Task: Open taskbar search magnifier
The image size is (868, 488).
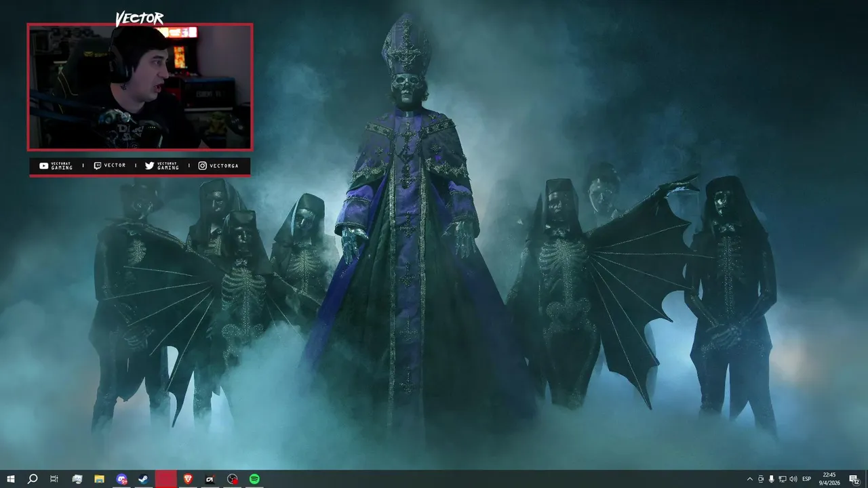Action: (x=32, y=479)
